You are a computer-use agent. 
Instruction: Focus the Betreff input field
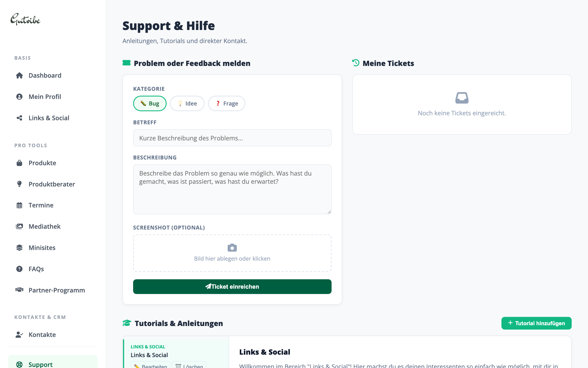click(x=232, y=138)
